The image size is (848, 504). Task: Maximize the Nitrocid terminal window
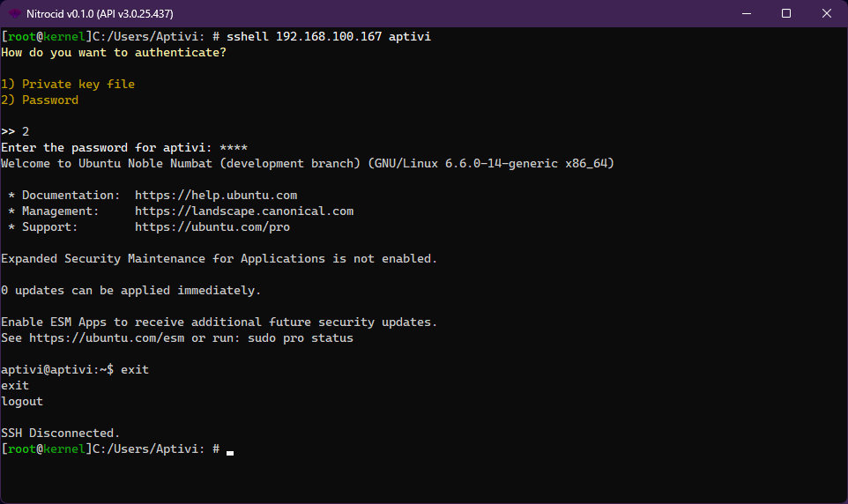point(786,13)
